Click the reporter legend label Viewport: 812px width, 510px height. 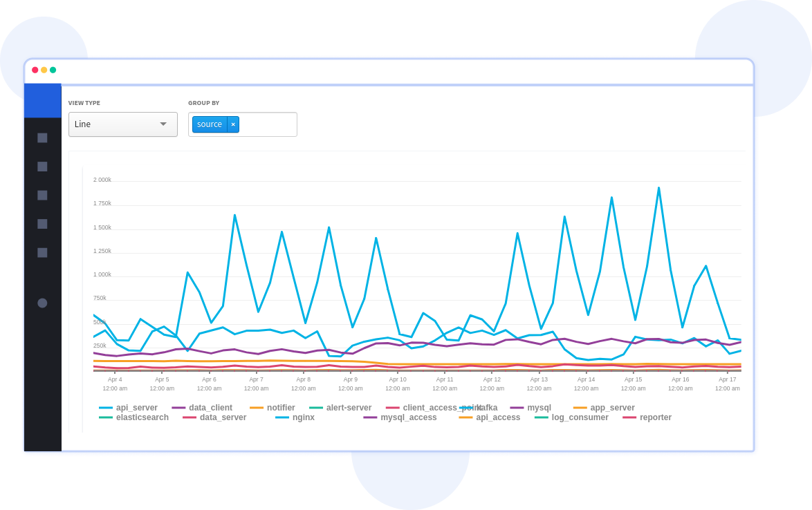tap(655, 417)
